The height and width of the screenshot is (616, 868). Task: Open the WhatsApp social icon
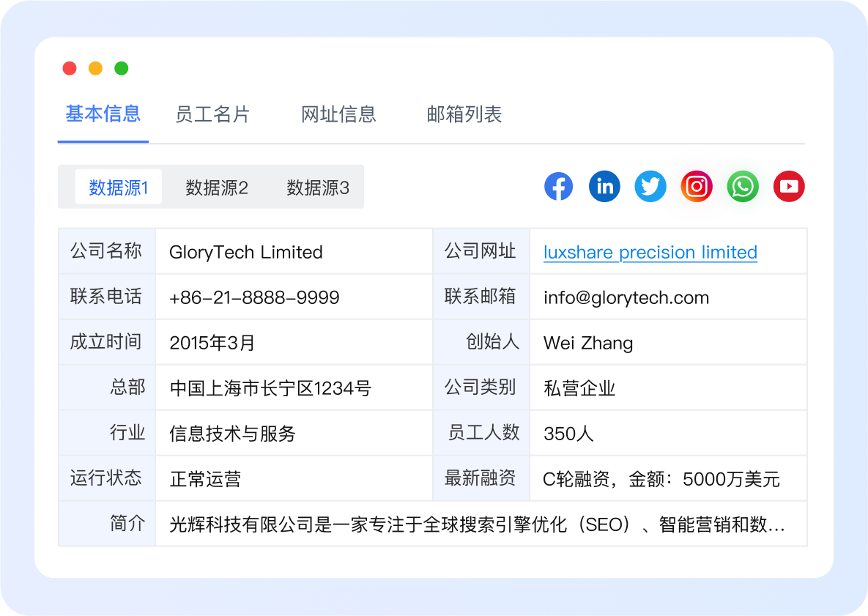[x=743, y=187]
